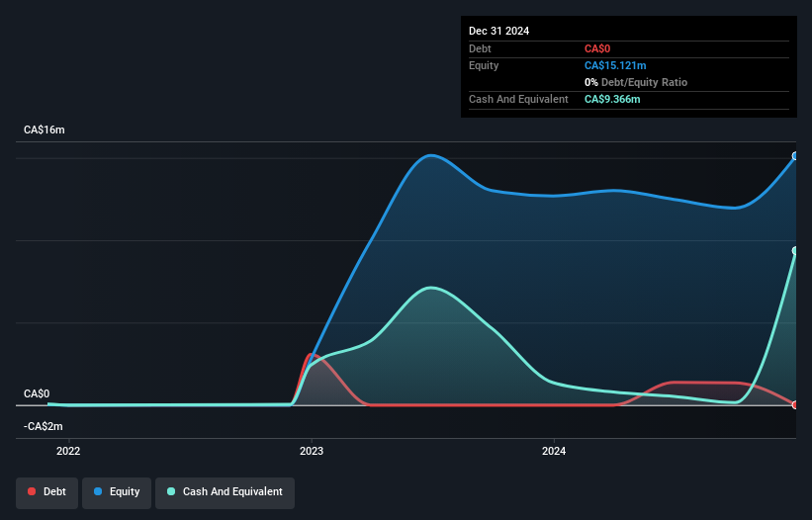Click the blue Equity legend dot
Image resolution: width=812 pixels, height=520 pixels.
click(x=98, y=491)
